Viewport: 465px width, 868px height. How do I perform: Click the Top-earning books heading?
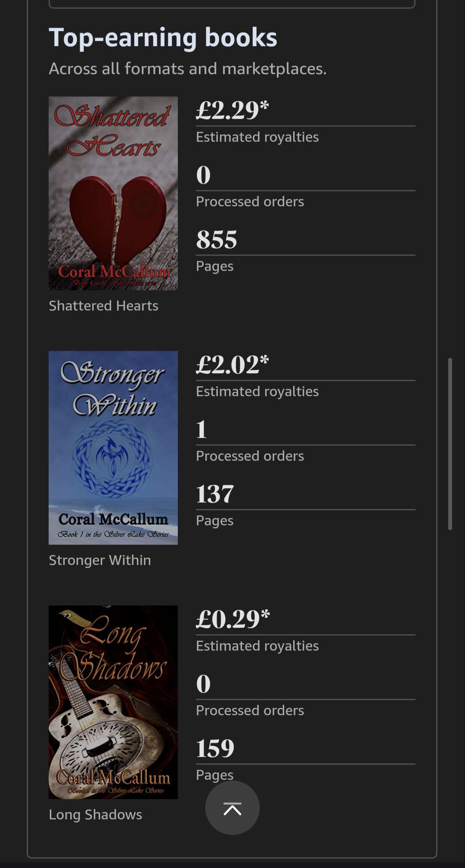coord(163,37)
